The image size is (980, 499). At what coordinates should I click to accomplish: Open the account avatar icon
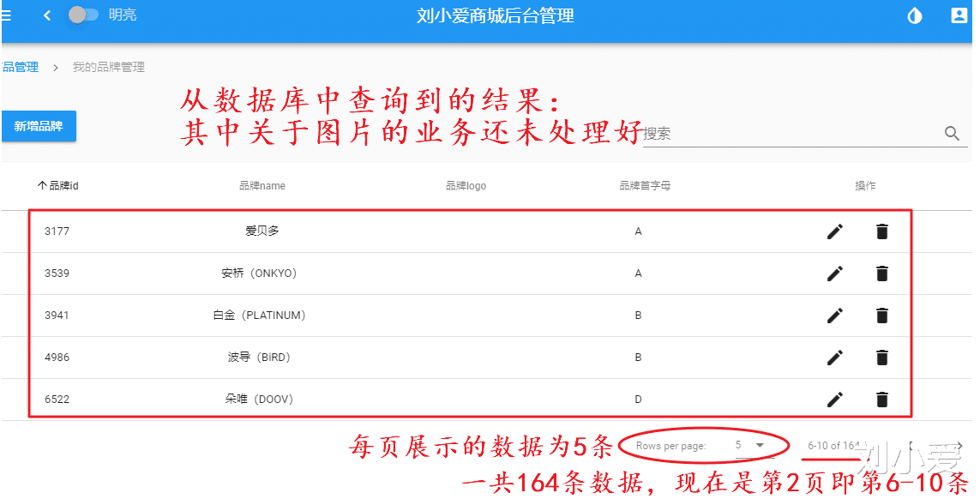point(959,15)
